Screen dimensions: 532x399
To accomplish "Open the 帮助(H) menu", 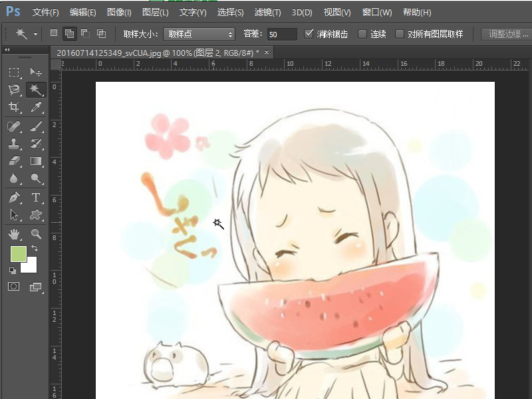I will [417, 13].
